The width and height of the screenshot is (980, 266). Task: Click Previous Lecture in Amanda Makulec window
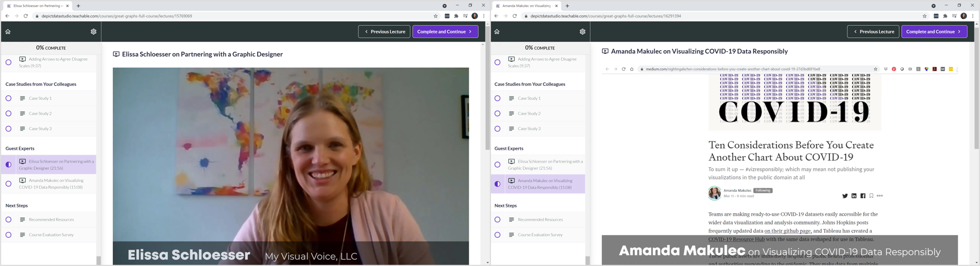point(873,32)
